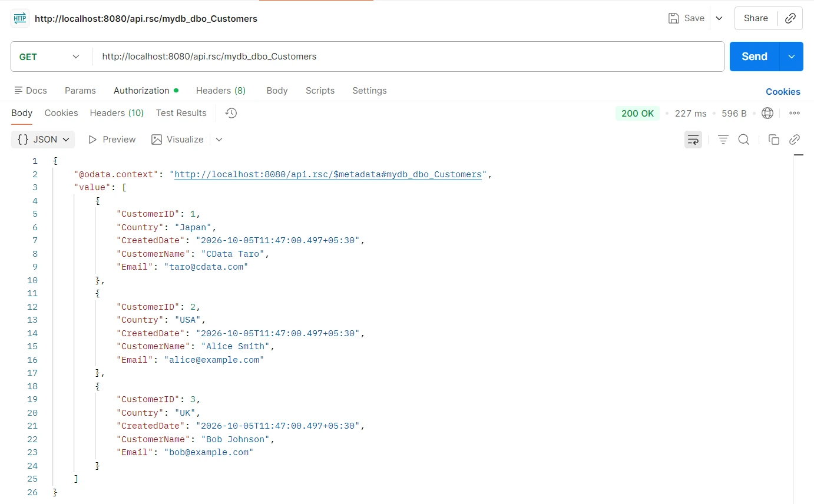
Task: Click the Visualize button
Action: tap(177, 140)
